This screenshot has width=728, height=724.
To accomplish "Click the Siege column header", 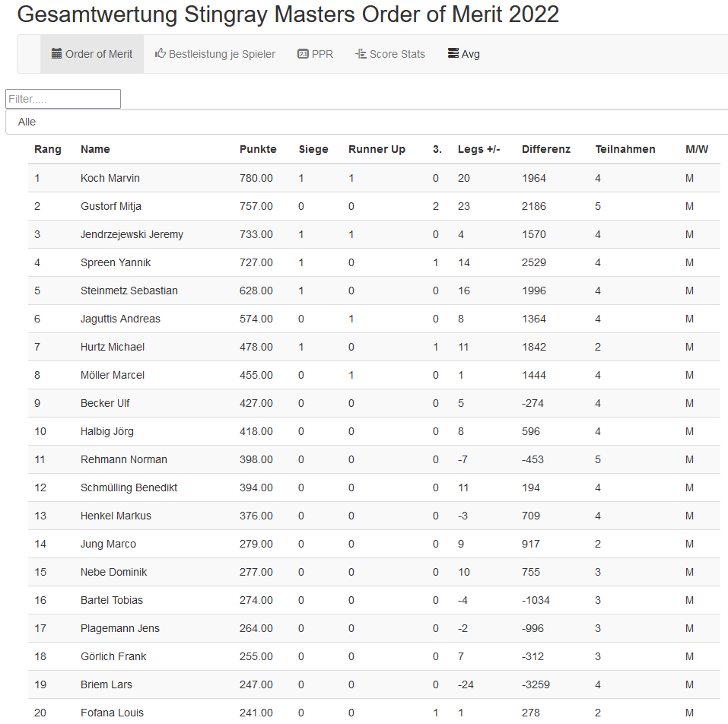I will point(313,149).
